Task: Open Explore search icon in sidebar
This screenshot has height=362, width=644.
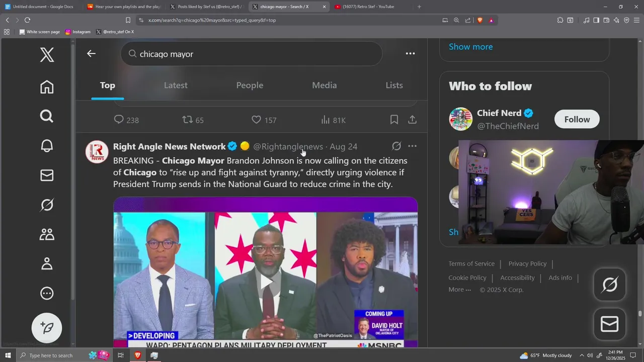Action: (47, 116)
